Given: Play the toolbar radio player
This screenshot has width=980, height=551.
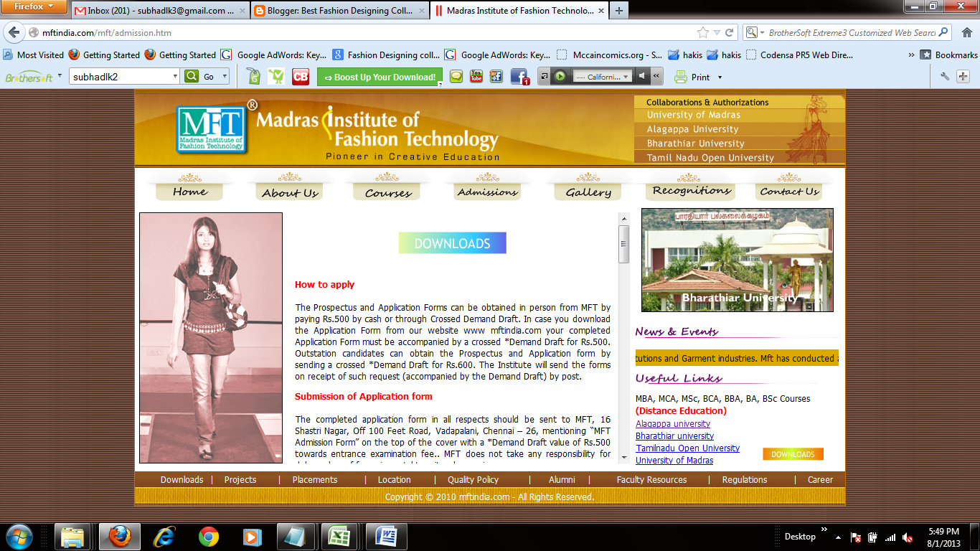Looking at the screenshot, I should [x=560, y=77].
